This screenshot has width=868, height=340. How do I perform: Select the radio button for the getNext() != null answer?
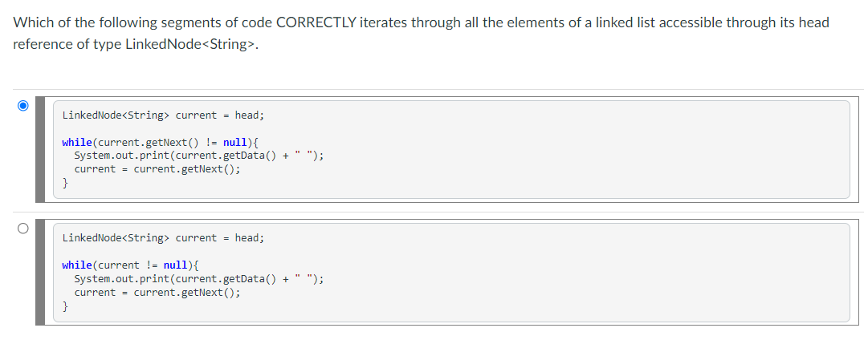(22, 106)
